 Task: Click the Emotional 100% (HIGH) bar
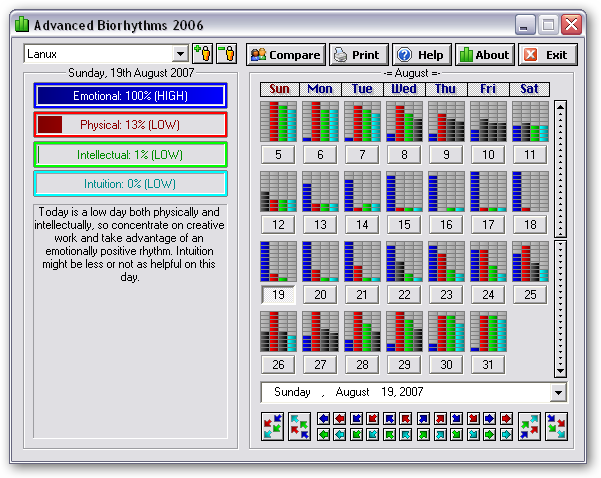click(x=130, y=95)
